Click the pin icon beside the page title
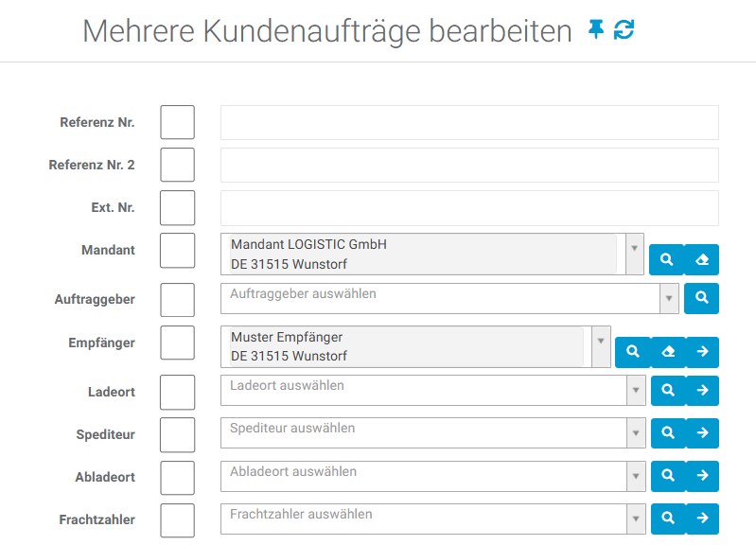756x545 pixels. point(595,30)
